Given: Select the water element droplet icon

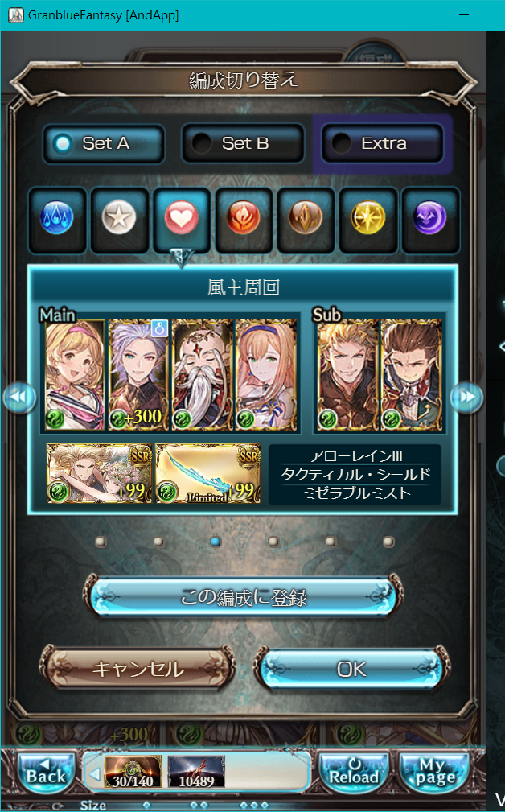Looking at the screenshot, I should pyautogui.click(x=57, y=219).
